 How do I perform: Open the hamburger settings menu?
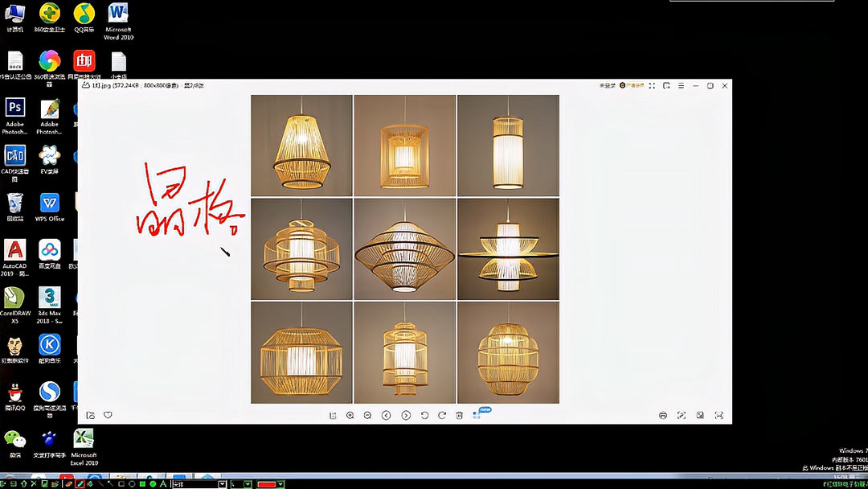[x=682, y=84]
